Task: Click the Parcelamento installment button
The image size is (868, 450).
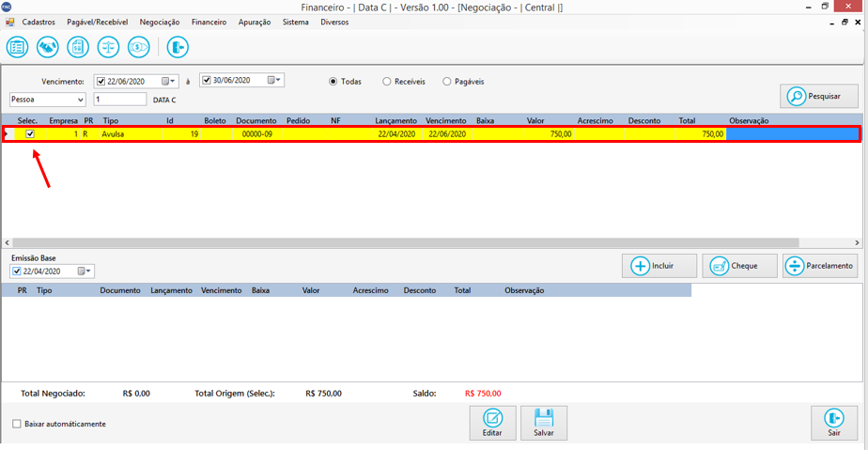Action: pyautogui.click(x=820, y=266)
